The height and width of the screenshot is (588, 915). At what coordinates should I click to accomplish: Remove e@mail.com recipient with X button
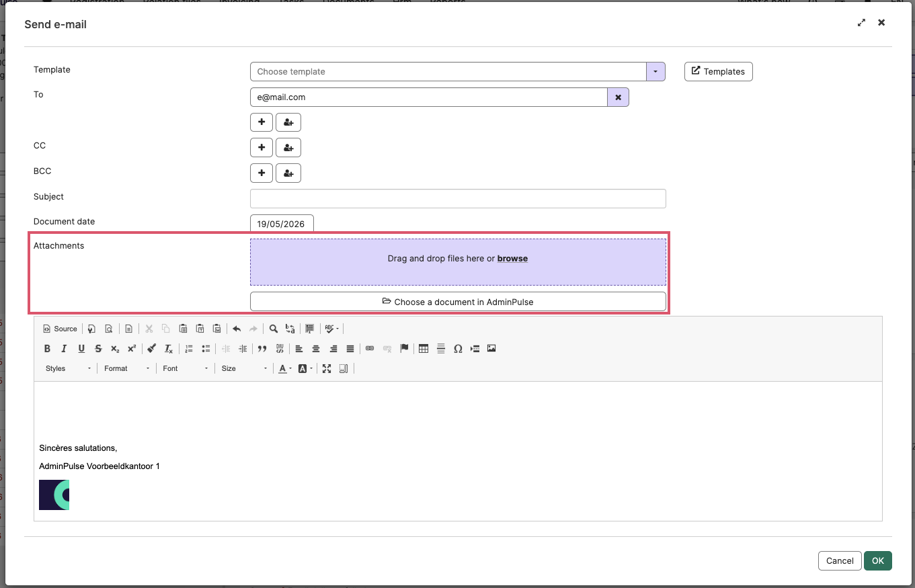[x=618, y=97]
